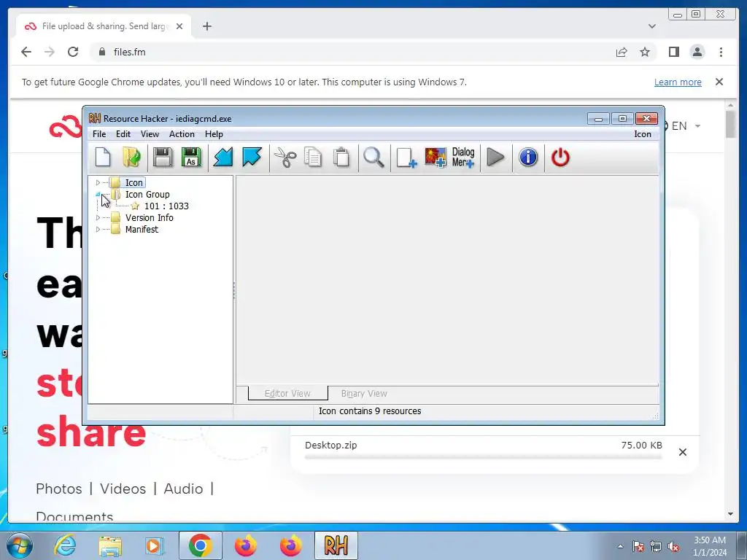Open the View menu in Resource Hacker
Image resolution: width=747 pixels, height=560 pixels.
pos(150,134)
